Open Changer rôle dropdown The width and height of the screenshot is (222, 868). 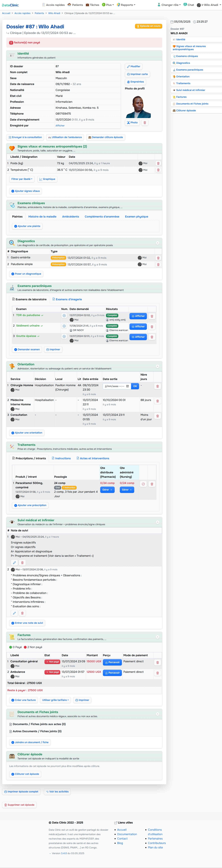(169, 5)
